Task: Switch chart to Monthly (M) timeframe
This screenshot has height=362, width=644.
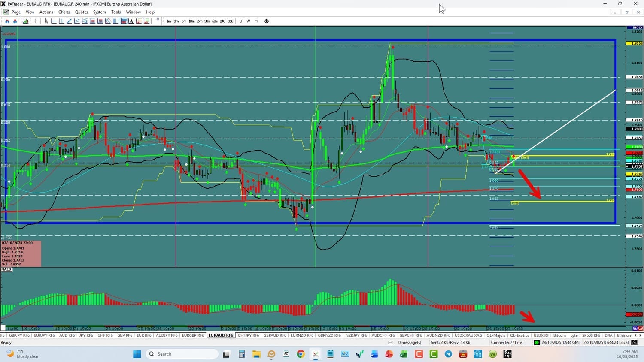Action: pos(256,21)
